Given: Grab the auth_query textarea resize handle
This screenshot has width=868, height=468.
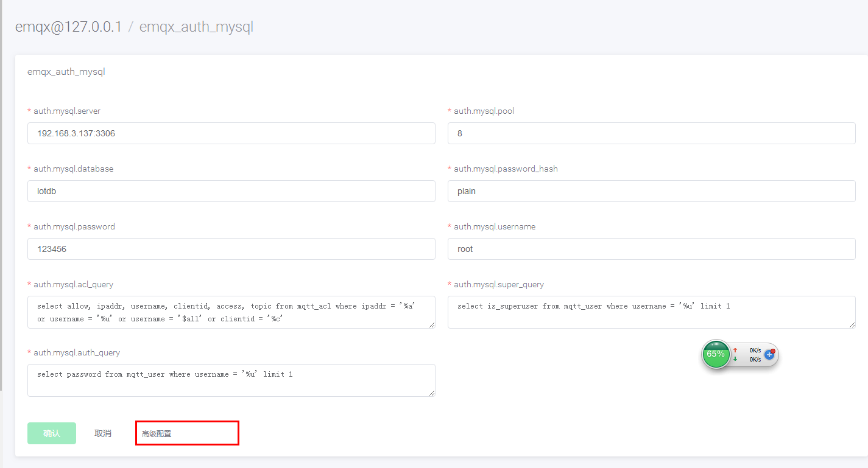Looking at the screenshot, I should tap(431, 393).
